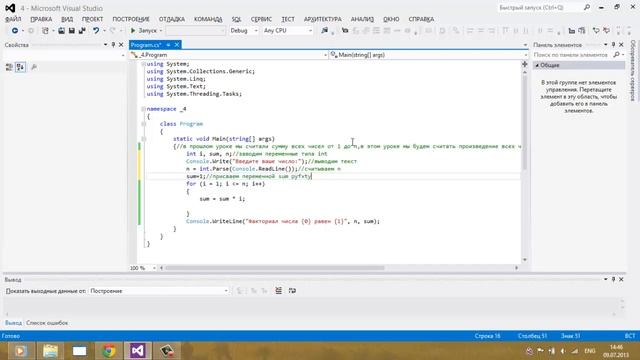
Task: Click the Console.WriteLine code line
Action: (x=283, y=221)
